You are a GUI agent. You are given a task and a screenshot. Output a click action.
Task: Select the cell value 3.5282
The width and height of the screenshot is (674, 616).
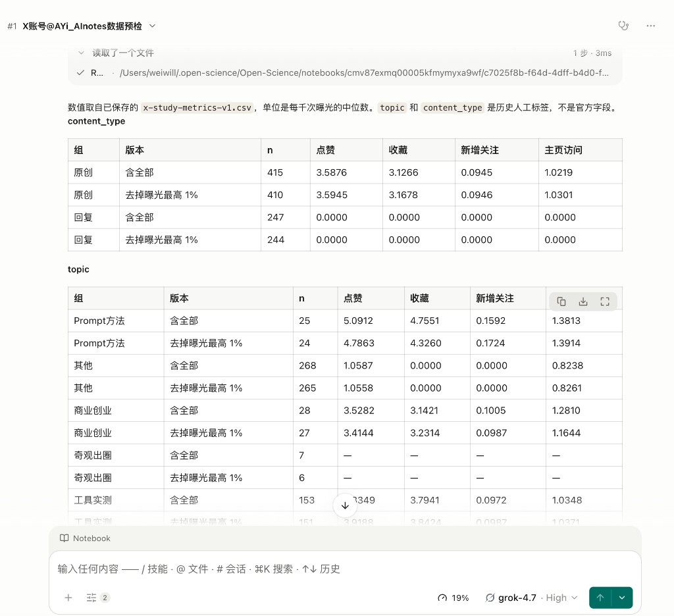click(x=359, y=410)
